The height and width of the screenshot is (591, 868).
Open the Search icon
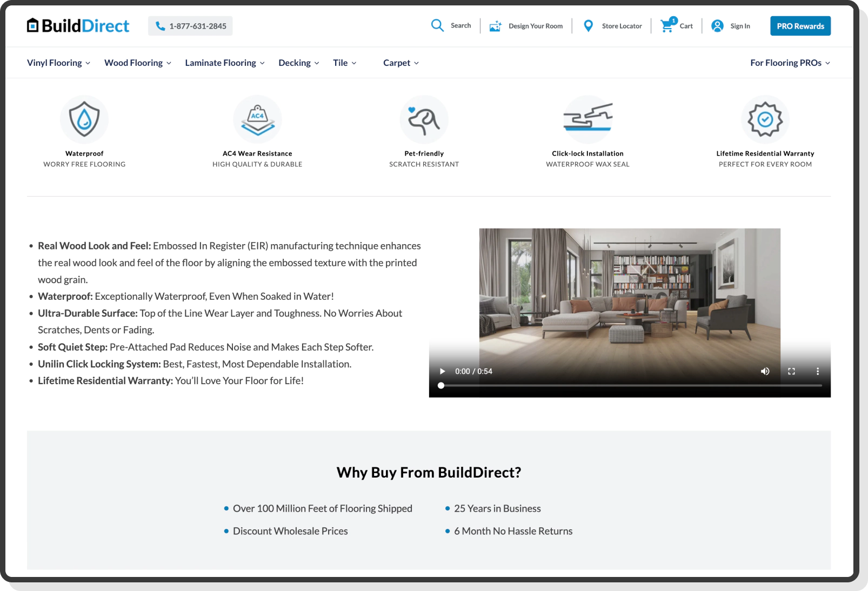coord(437,25)
